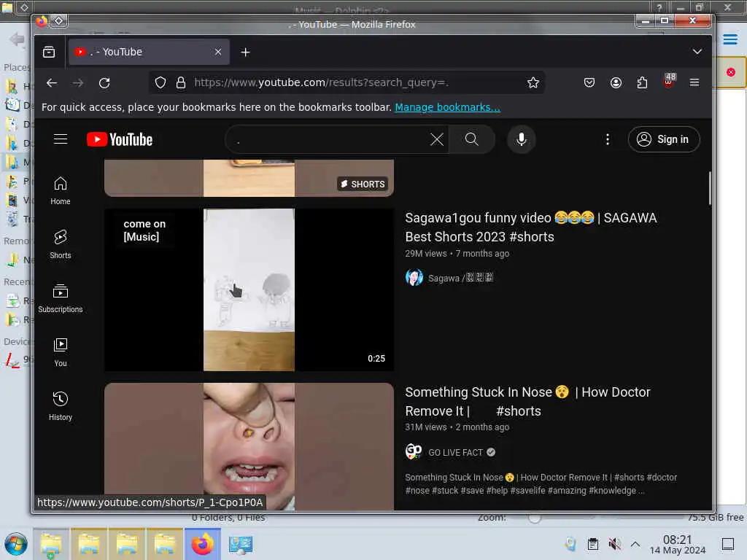Open Firefox tracking protection shield
This screenshot has width=747, height=560.
tap(160, 83)
